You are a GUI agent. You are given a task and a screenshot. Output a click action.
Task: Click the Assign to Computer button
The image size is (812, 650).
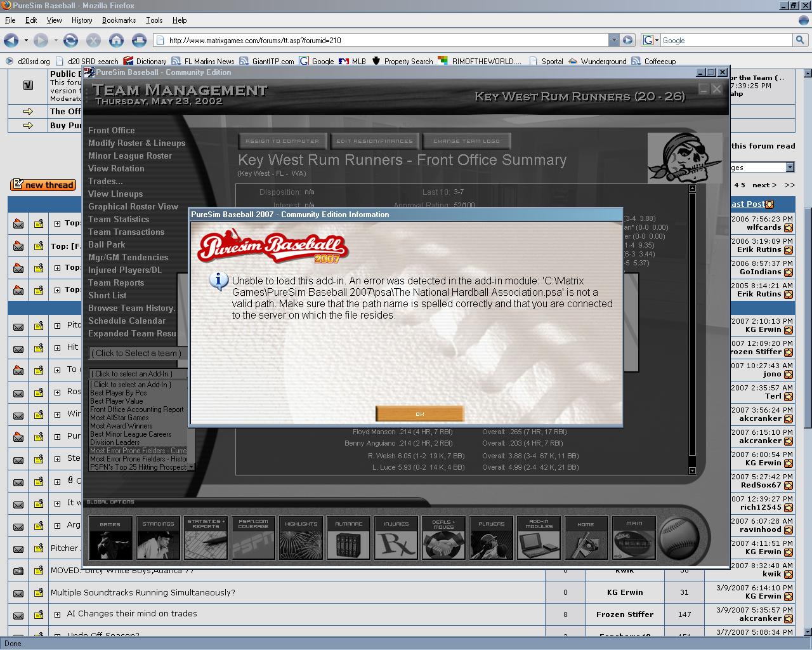282,141
